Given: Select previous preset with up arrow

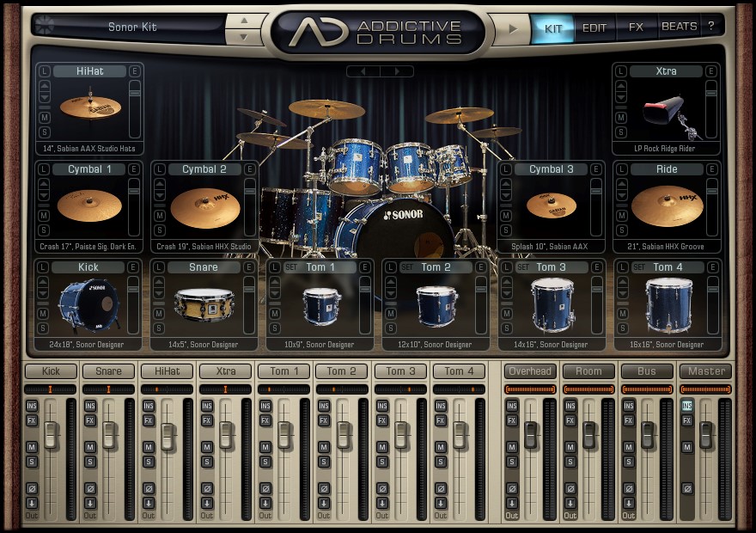Looking at the screenshot, I should tap(244, 21).
